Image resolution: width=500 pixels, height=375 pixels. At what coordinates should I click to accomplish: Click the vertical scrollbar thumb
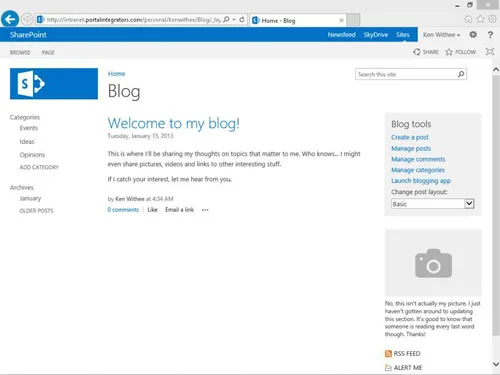496,205
